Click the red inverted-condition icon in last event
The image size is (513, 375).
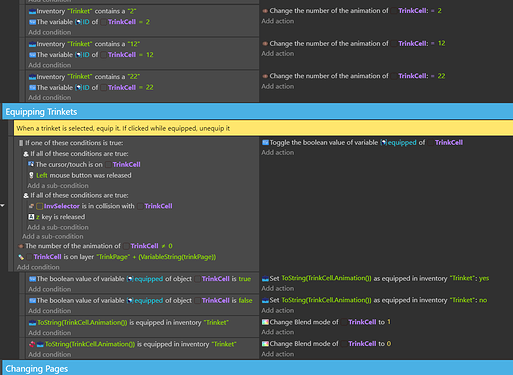[x=32, y=344]
